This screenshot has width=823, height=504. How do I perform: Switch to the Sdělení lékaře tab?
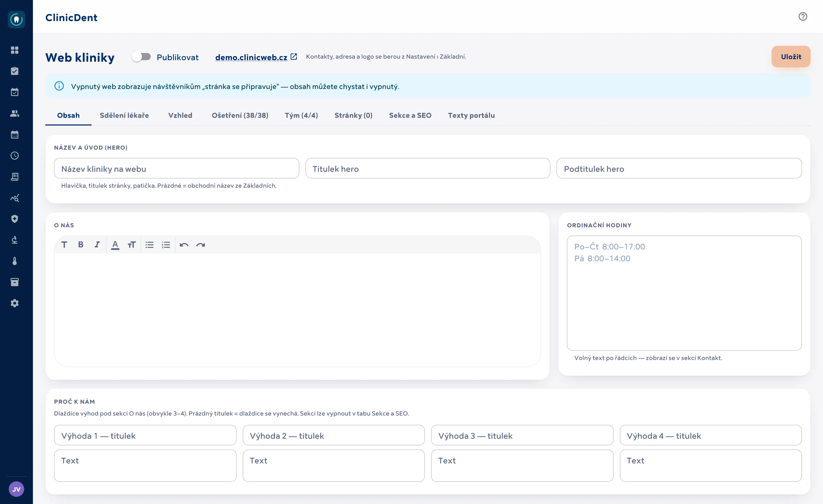[x=124, y=115]
